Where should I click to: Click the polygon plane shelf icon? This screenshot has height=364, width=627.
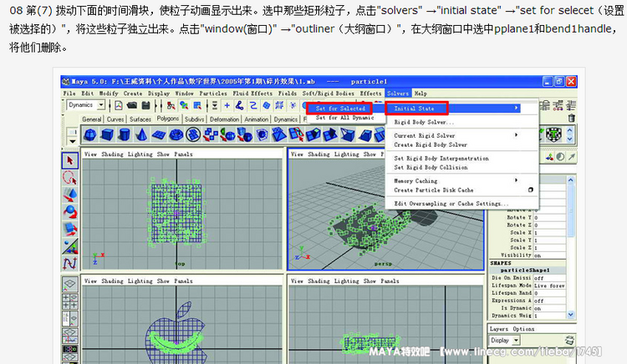point(159,135)
